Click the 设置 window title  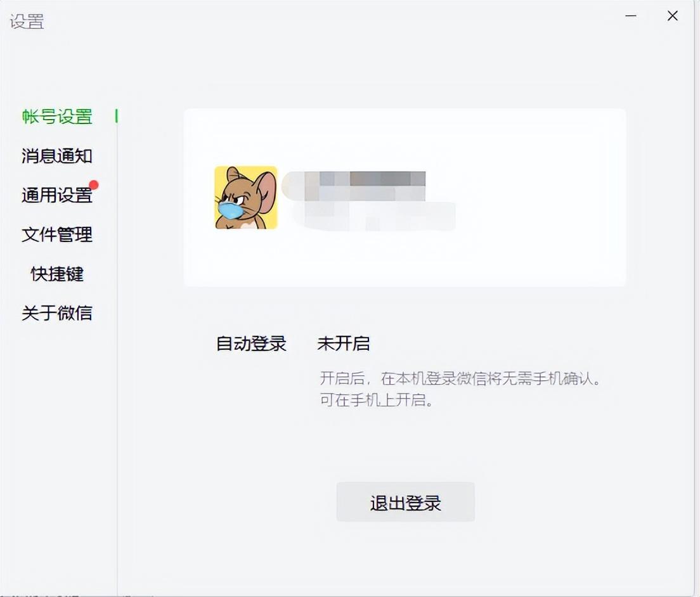point(27,22)
